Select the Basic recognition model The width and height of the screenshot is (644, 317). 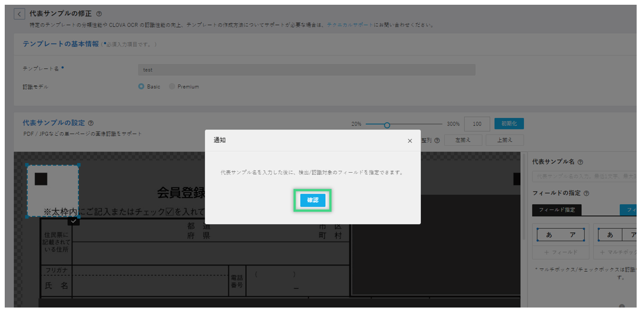[x=141, y=86]
